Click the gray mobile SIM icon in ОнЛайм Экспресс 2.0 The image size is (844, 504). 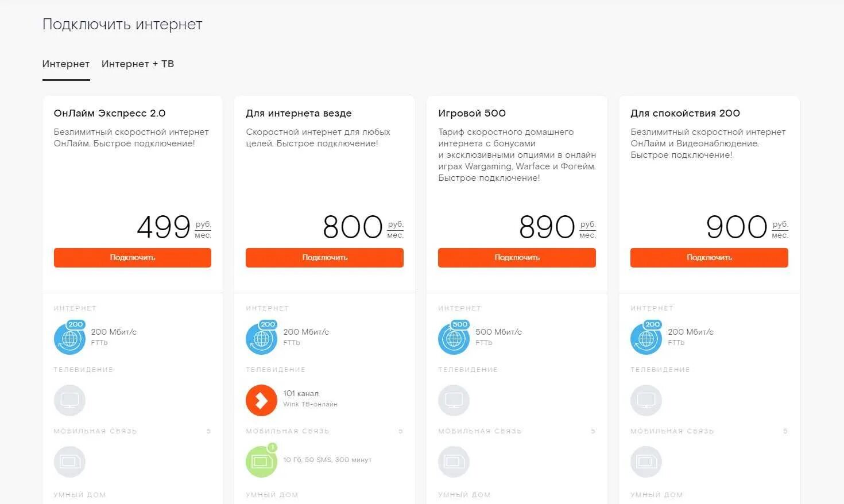pos(69,462)
